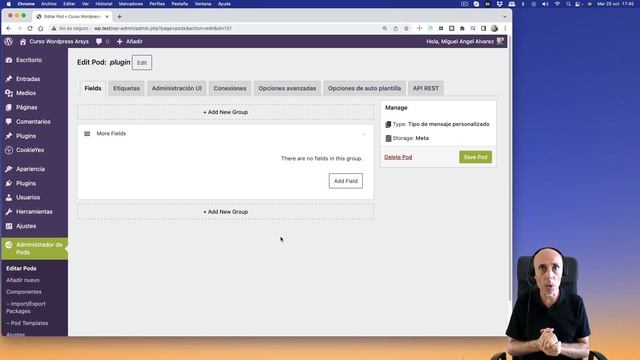The width and height of the screenshot is (640, 360).
Task: Click Edit button next to pod name
Action: click(142, 63)
